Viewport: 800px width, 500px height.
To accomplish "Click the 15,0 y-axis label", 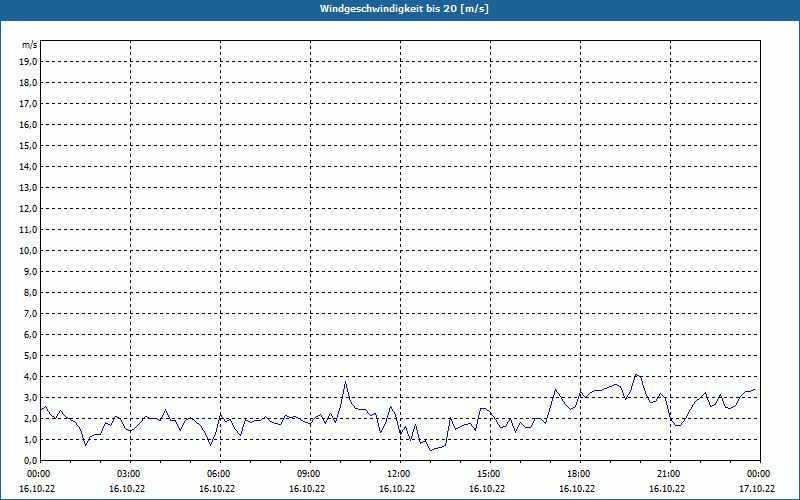I will (x=29, y=145).
